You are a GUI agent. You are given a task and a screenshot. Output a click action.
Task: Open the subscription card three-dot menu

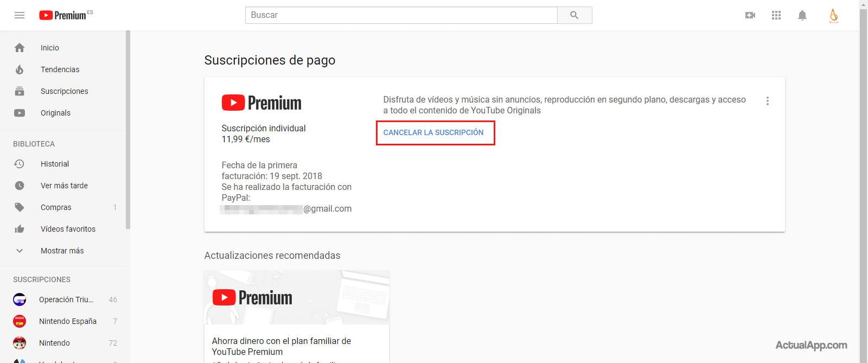[767, 101]
